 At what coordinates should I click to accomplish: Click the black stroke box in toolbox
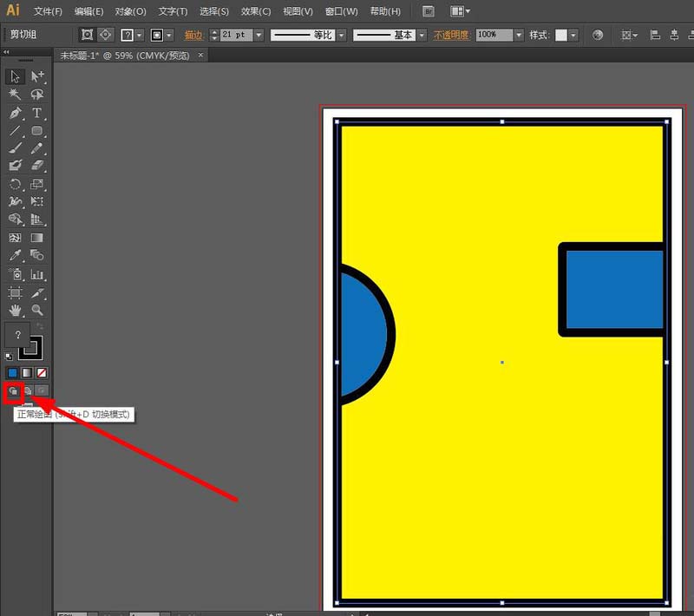click(x=30, y=348)
